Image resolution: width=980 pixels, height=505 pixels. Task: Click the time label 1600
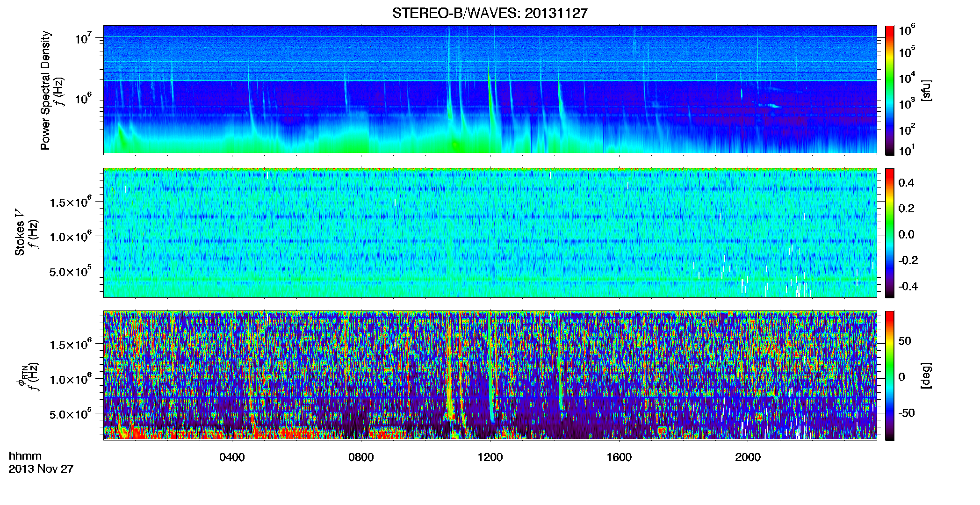point(619,457)
